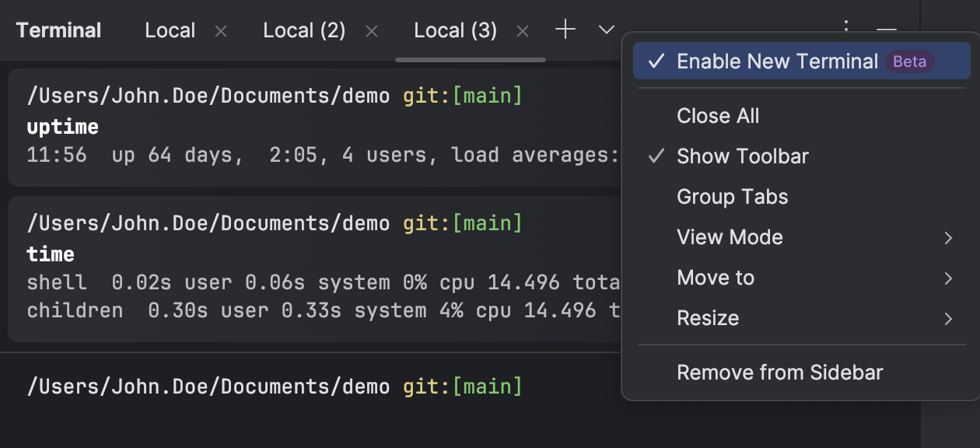The width and height of the screenshot is (980, 448).
Task: Click the Beta badge on Enable New Terminal
Action: (x=908, y=61)
